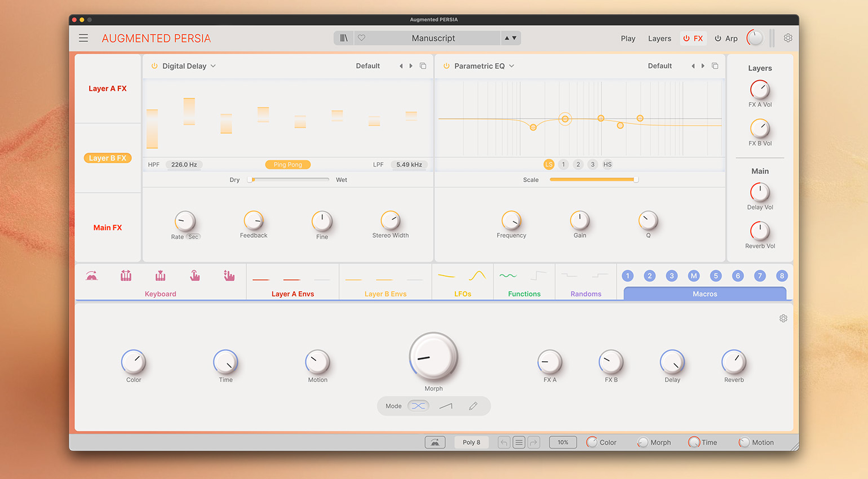
Task: Disable Ping Pong delay mode
Action: [x=287, y=165]
